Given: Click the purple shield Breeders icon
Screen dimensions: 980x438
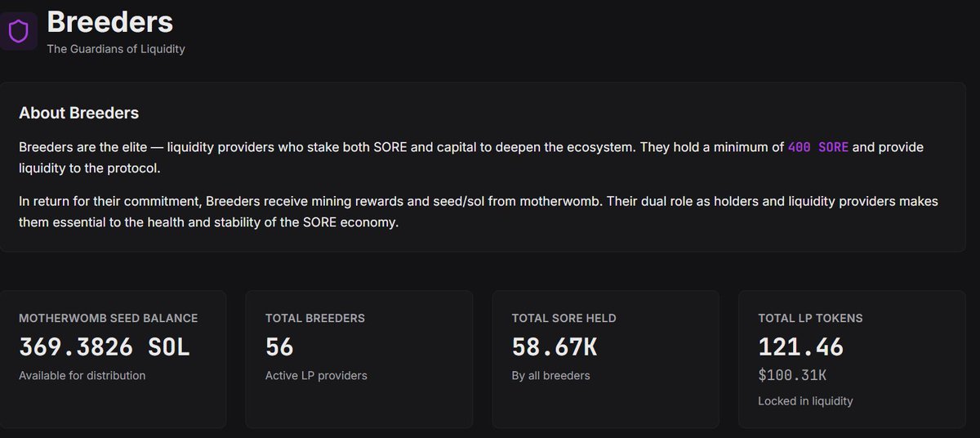Looking at the screenshot, I should [x=18, y=32].
